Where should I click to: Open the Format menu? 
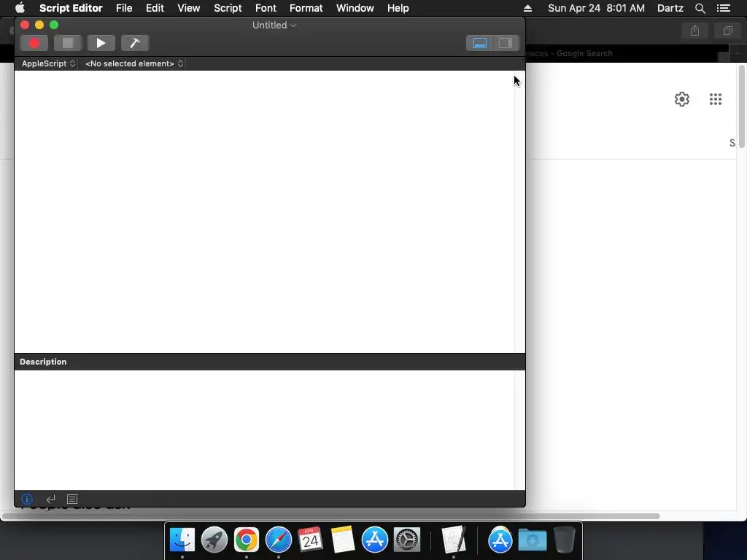click(306, 8)
